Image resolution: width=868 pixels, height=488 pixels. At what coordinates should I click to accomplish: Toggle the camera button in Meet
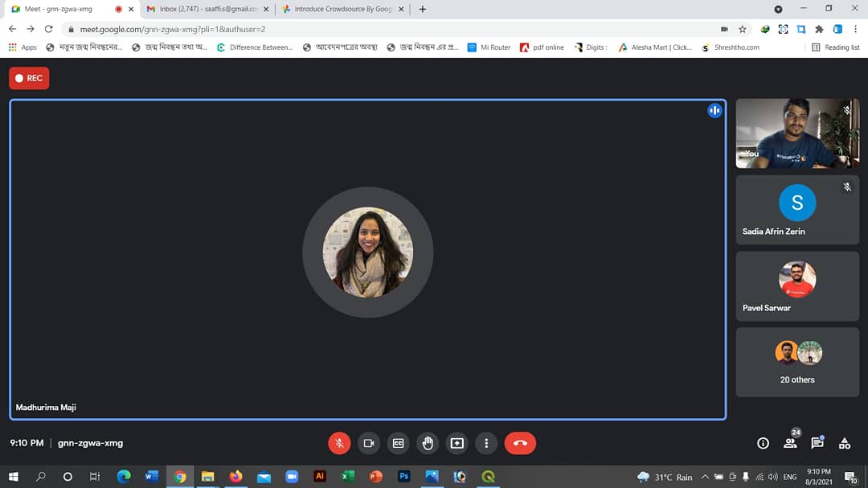click(x=369, y=443)
